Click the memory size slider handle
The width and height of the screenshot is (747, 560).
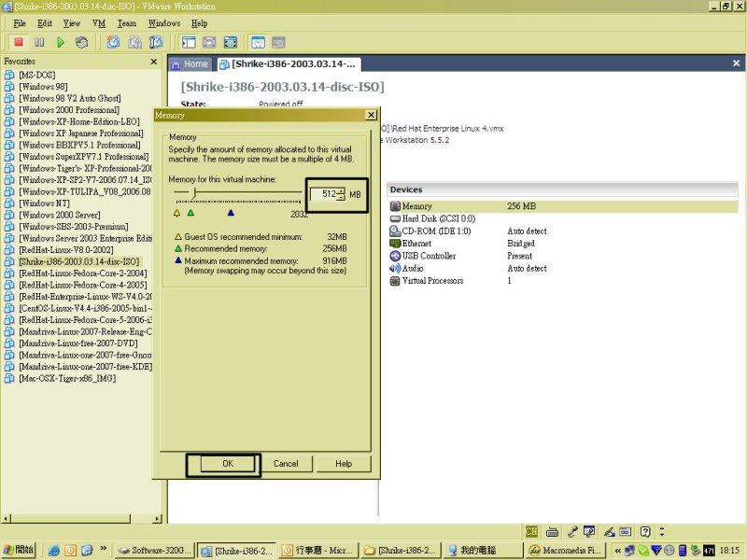[194, 193]
